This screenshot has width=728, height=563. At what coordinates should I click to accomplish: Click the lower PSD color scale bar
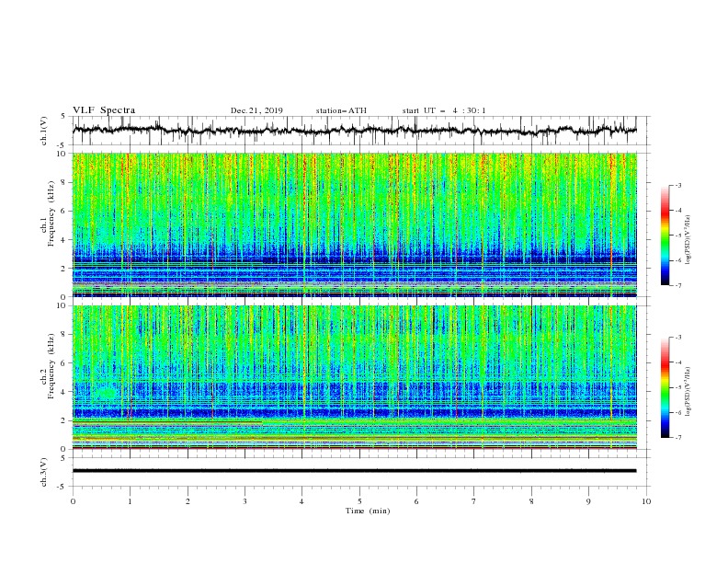665,387
